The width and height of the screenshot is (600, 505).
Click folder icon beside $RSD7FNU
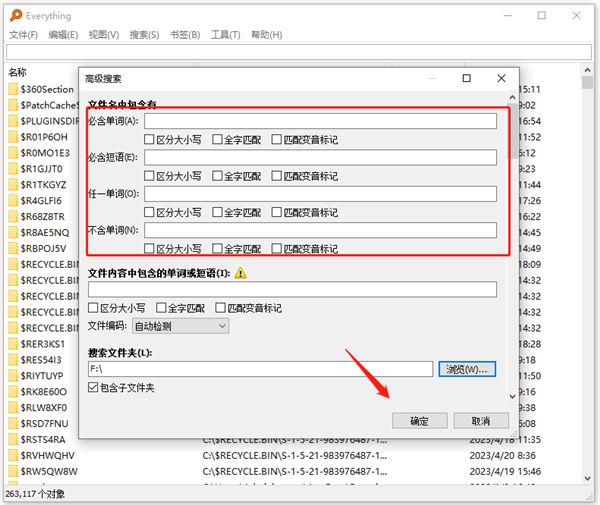point(13,424)
